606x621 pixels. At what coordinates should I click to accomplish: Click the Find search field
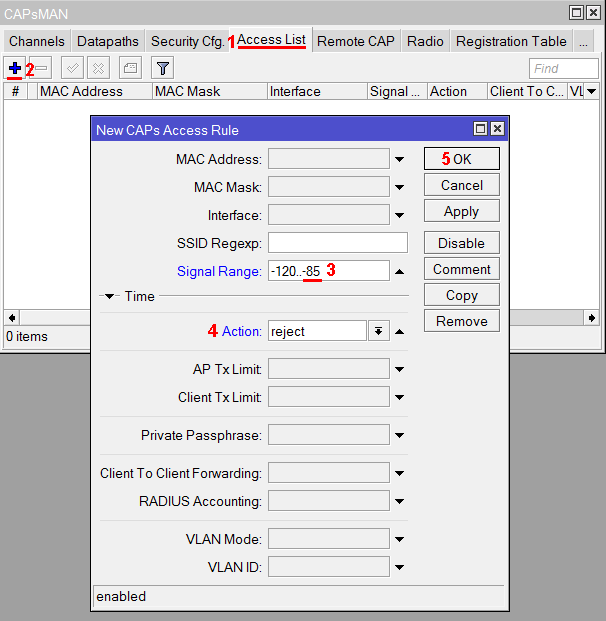click(563, 69)
